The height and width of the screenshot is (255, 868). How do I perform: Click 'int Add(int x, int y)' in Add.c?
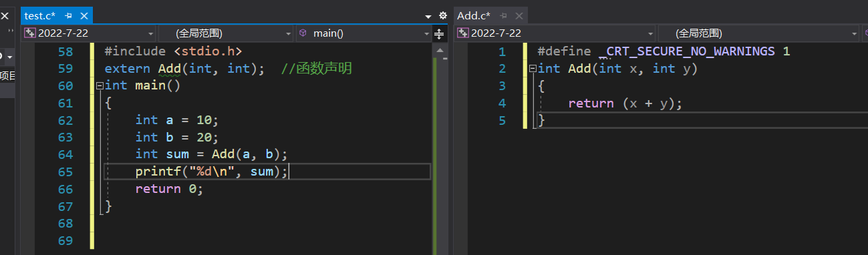(x=617, y=68)
